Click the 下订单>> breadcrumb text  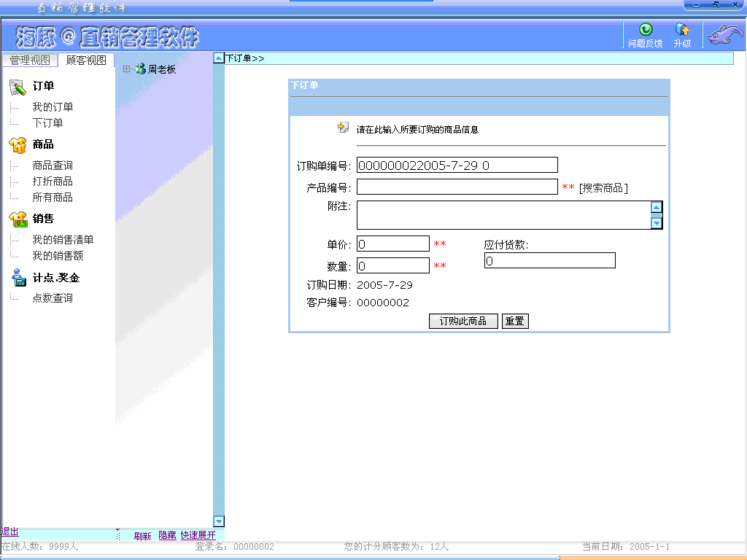[245, 58]
